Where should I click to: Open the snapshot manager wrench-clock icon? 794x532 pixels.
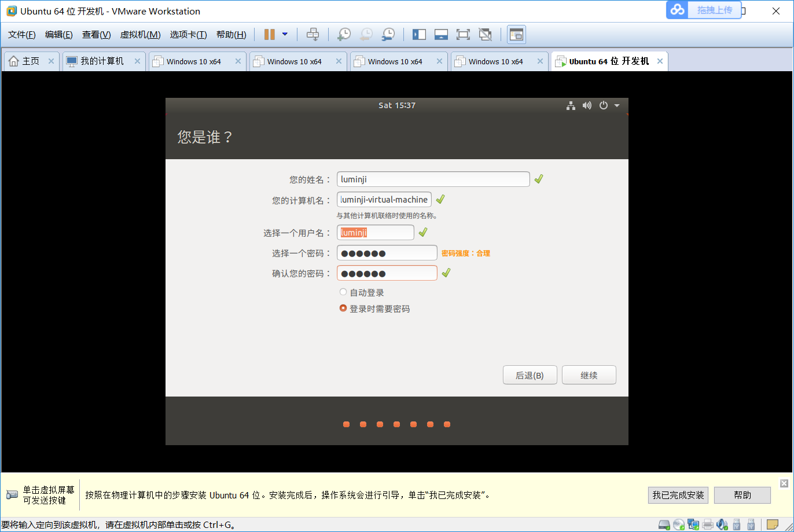388,35
